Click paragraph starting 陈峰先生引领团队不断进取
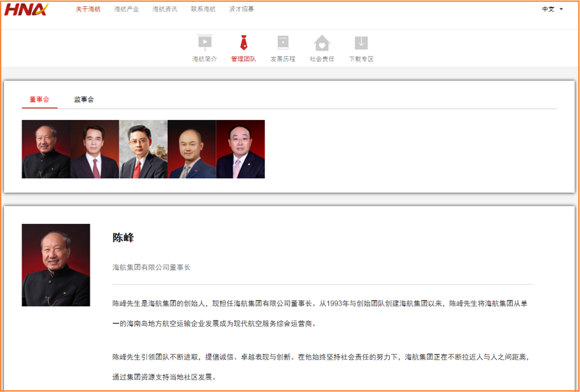Image resolution: width=580 pixels, height=392 pixels. (x=321, y=367)
